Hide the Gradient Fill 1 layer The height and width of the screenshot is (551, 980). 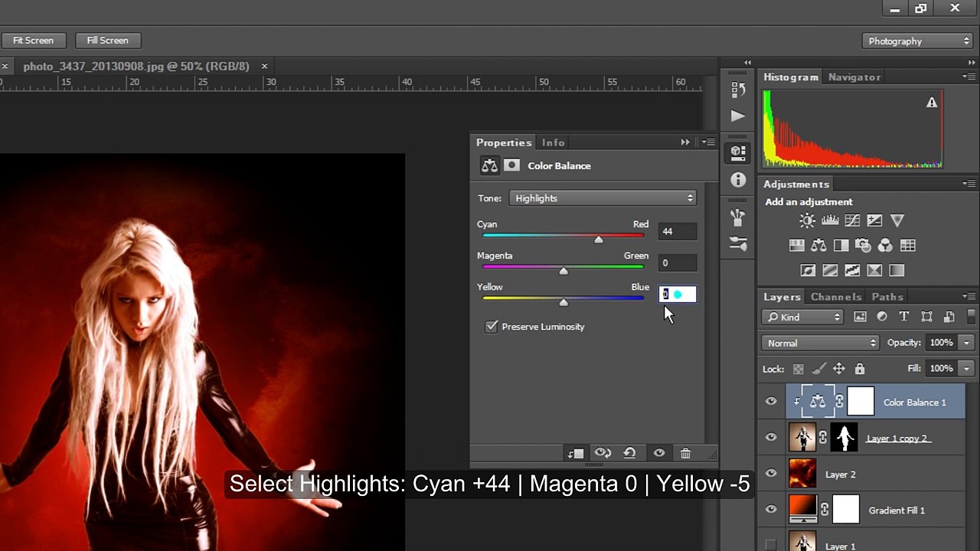(771, 510)
